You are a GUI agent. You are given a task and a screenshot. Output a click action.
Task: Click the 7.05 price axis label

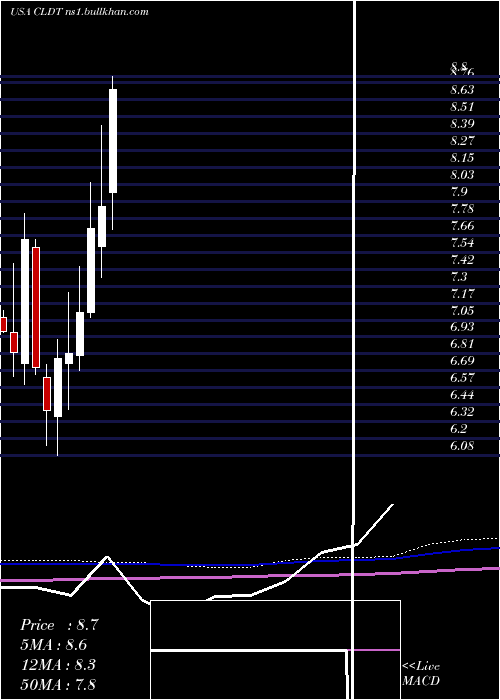tap(462, 311)
